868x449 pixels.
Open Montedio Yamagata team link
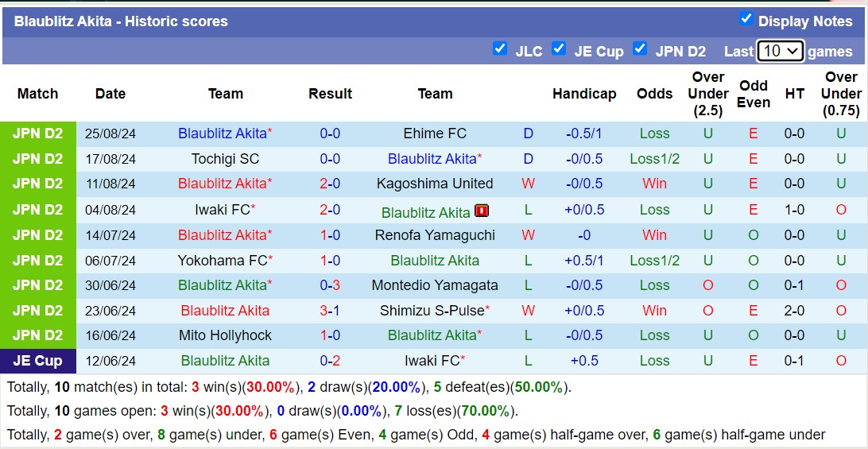[x=435, y=285]
